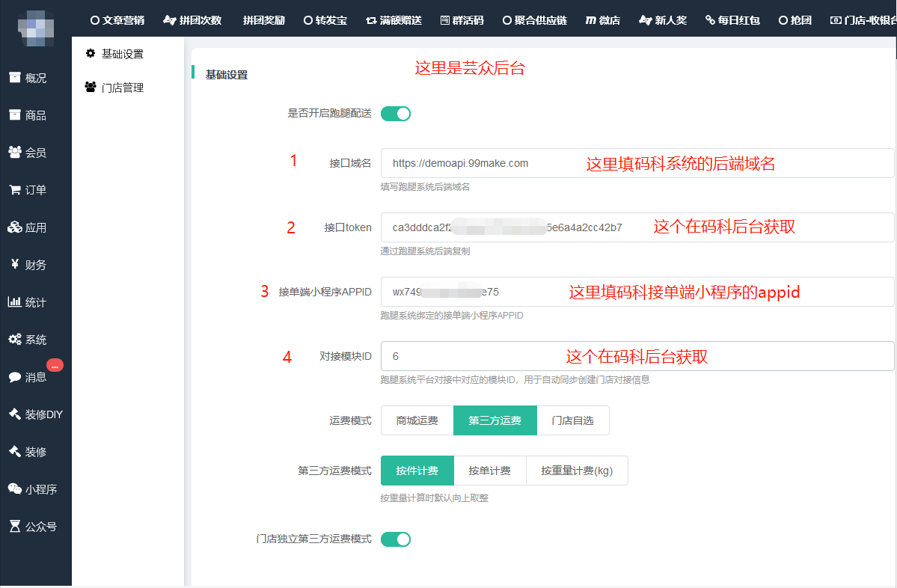Open the 财务 yen icon

[15, 264]
